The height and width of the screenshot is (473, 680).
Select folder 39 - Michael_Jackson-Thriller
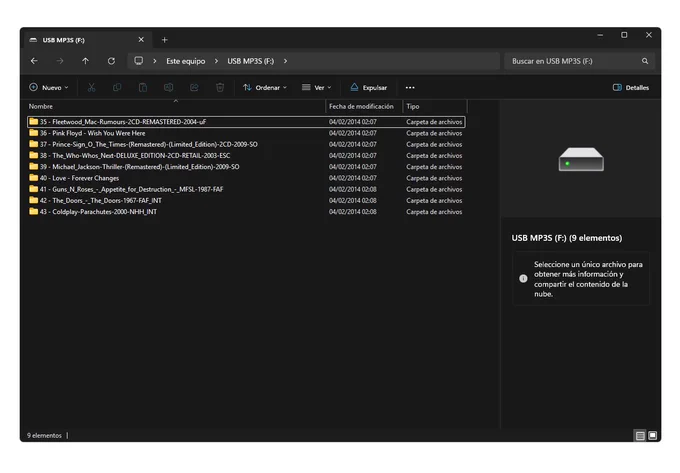[246, 167]
